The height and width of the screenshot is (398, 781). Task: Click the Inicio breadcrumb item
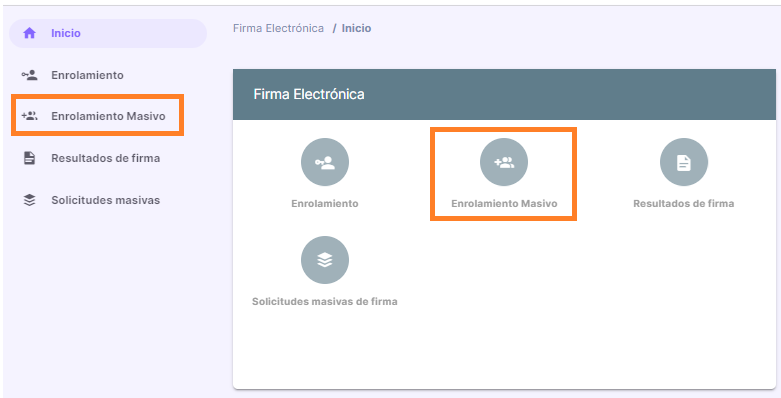coord(356,28)
